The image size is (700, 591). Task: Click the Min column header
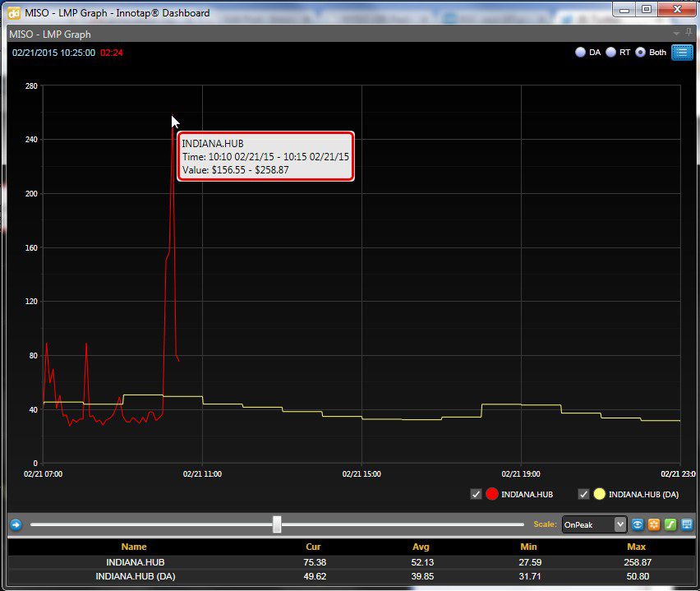(528, 547)
